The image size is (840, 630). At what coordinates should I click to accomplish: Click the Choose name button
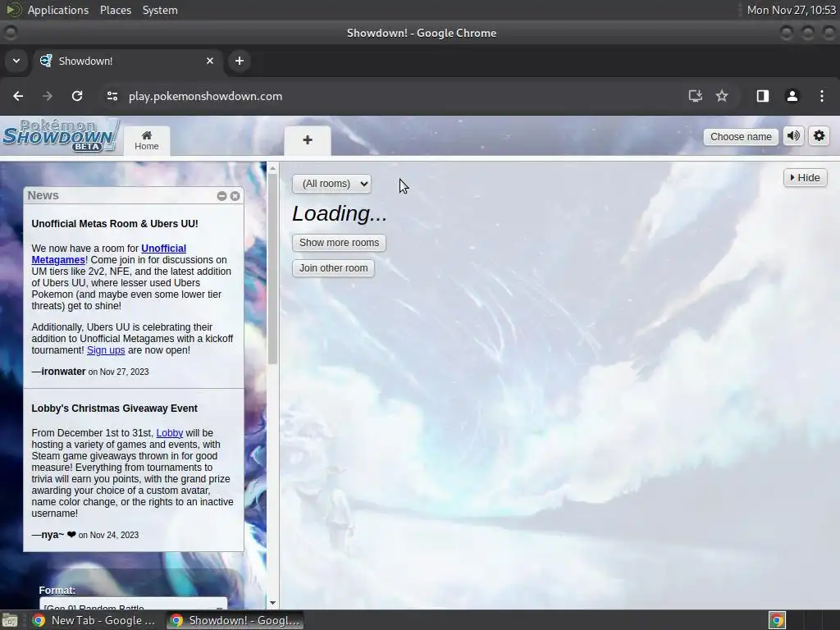tap(741, 137)
